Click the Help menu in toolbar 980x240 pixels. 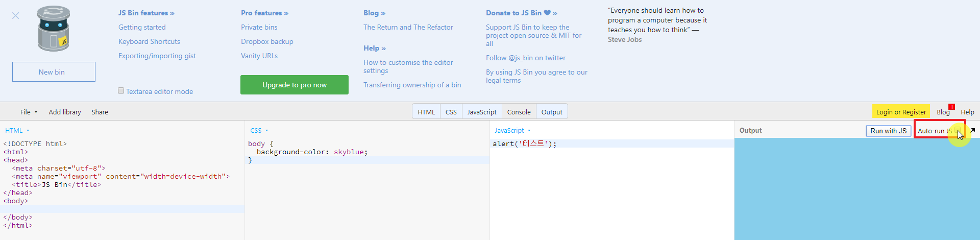[x=967, y=112]
